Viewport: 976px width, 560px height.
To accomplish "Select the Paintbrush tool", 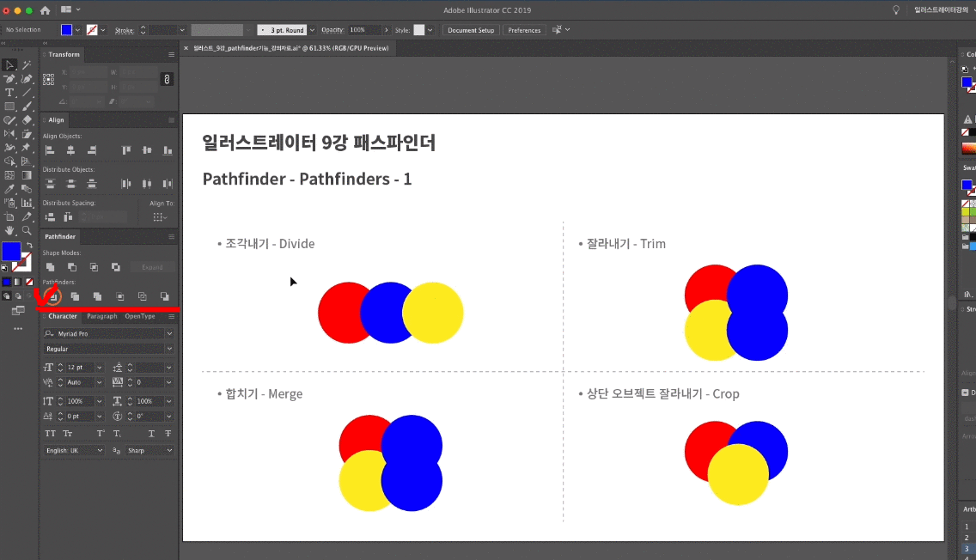I will click(27, 107).
